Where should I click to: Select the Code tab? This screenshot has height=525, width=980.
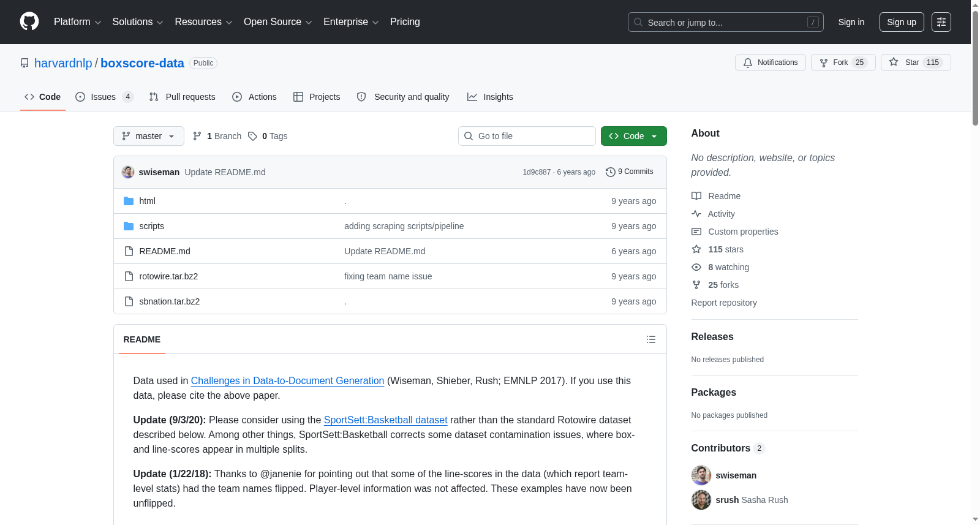[43, 97]
